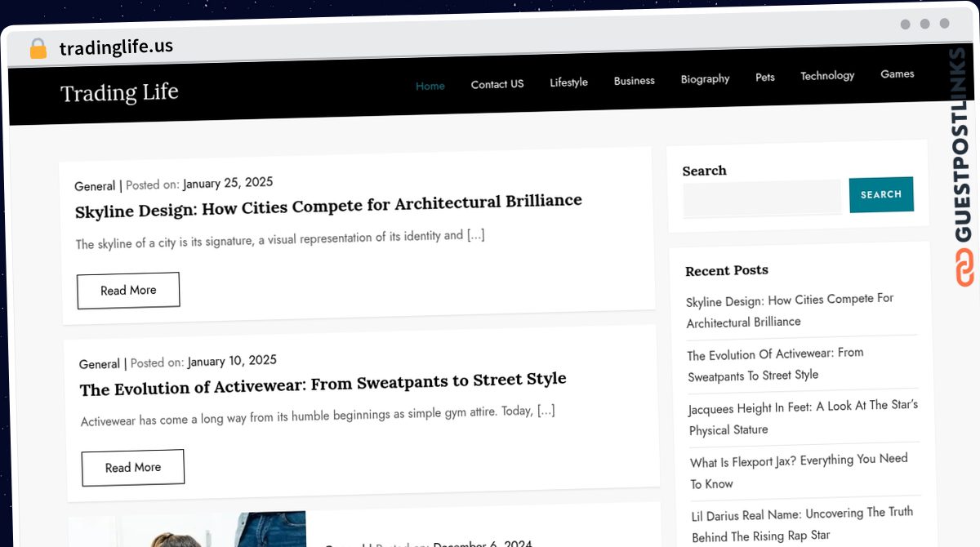Click the tradinglife.us address text
The image size is (980, 547).
click(x=116, y=47)
